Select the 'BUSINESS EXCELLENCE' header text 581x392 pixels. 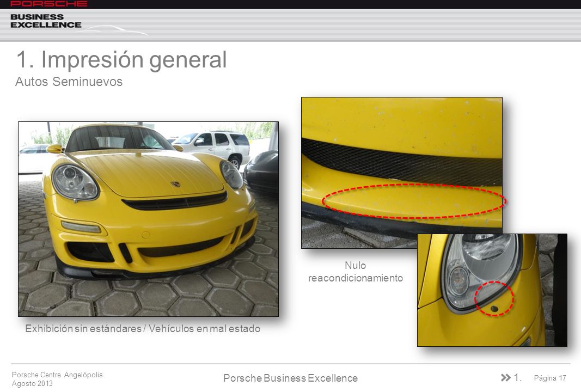click(x=46, y=21)
